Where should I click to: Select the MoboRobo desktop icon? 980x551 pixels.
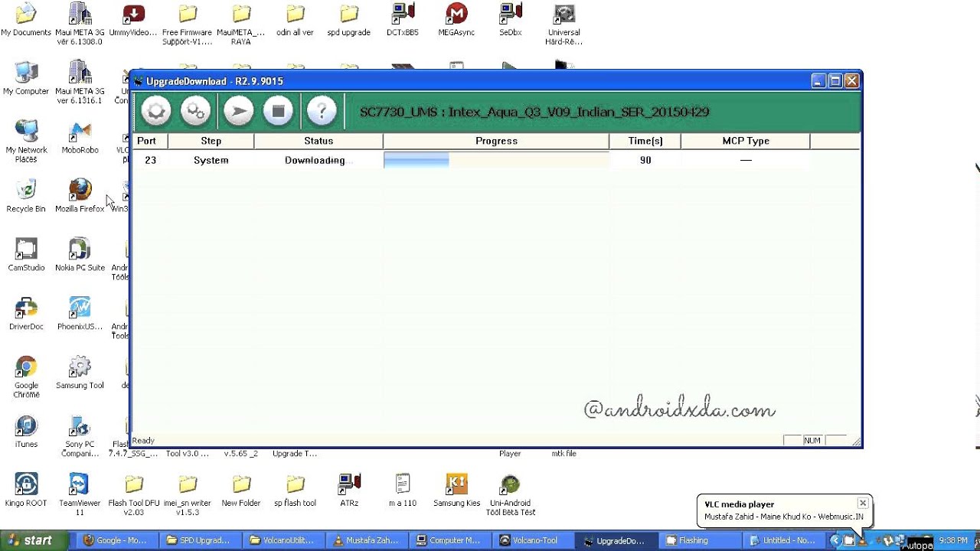point(80,137)
